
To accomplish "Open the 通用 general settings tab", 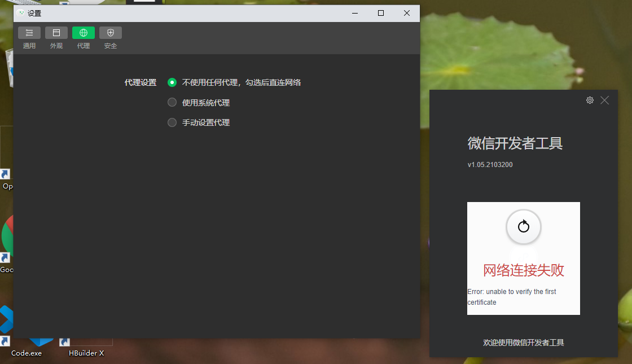I will tap(29, 38).
